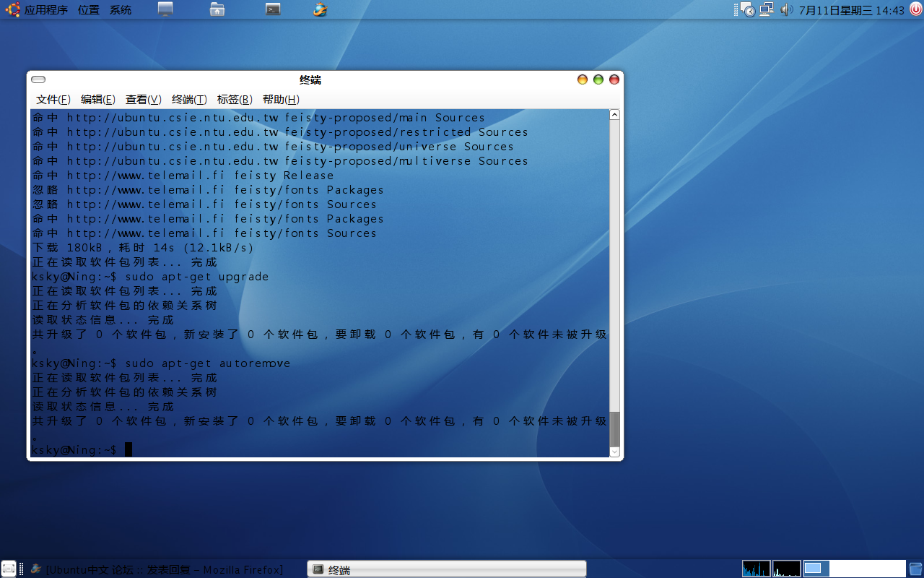Click line 下载 180kB，耗时 14s
924x578 pixels.
pos(143,248)
